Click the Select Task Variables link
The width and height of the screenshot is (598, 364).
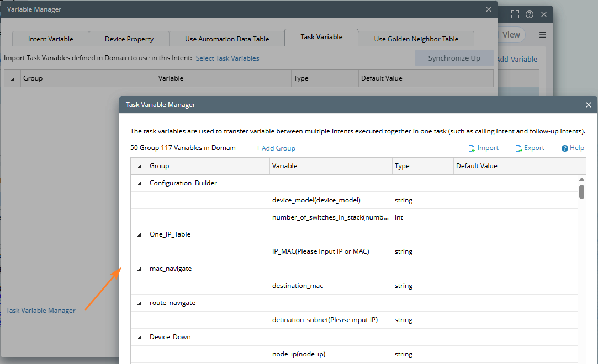pos(227,58)
